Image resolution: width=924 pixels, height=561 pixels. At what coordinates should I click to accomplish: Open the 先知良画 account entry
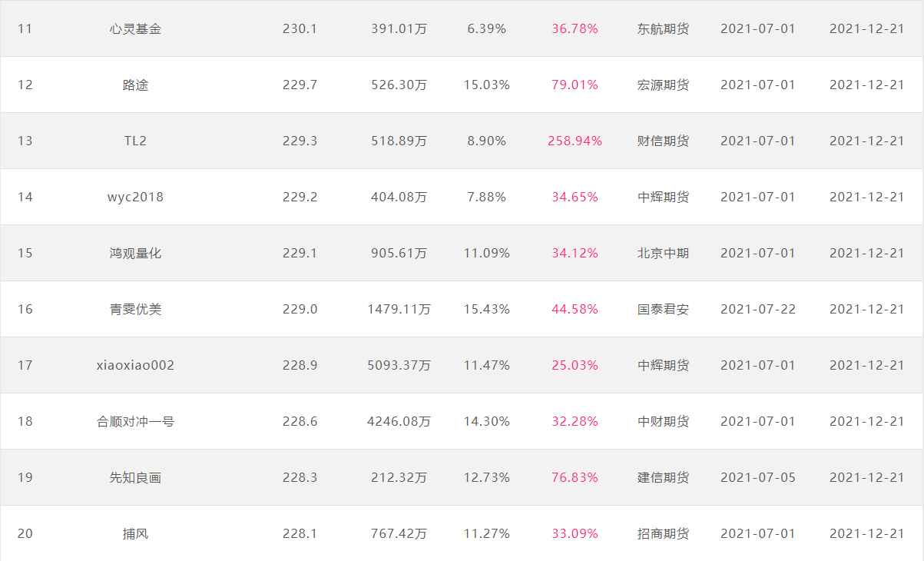pyautogui.click(x=135, y=478)
